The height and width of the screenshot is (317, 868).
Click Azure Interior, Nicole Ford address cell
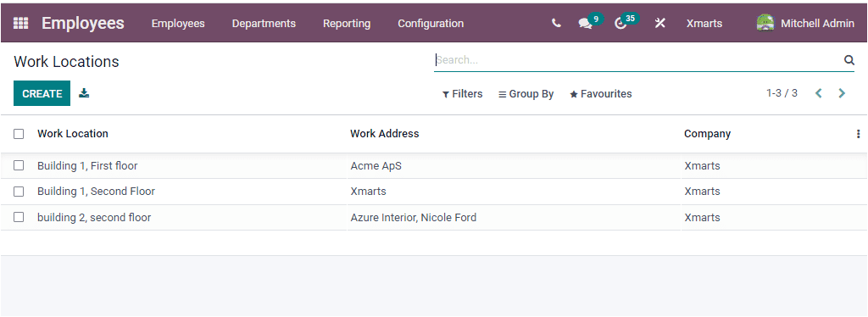coord(414,218)
